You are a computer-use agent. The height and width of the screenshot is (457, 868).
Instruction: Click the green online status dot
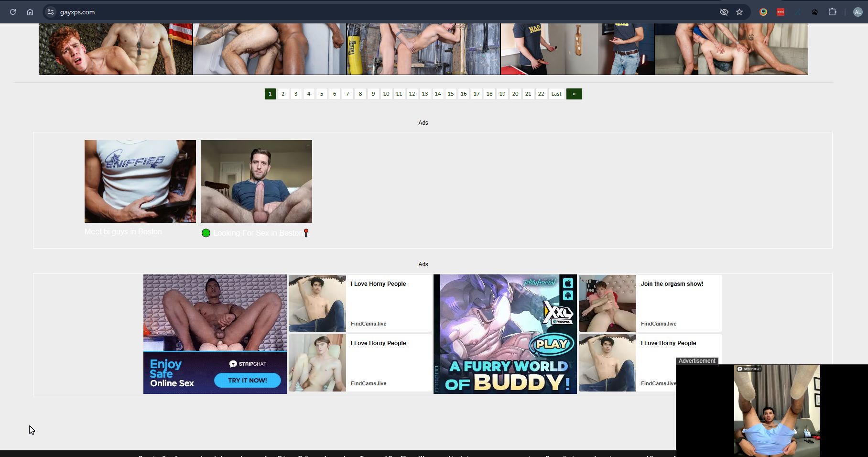[x=206, y=233]
